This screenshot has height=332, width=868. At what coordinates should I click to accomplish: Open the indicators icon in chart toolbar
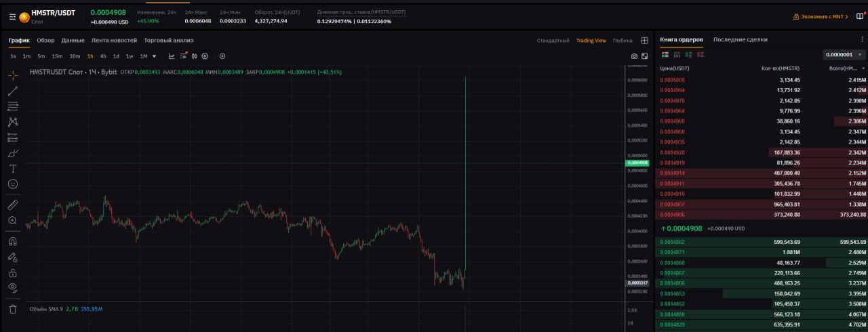[x=183, y=56]
